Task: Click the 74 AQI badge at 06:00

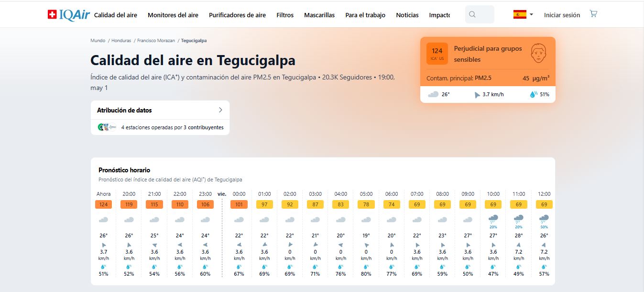Action: point(392,204)
